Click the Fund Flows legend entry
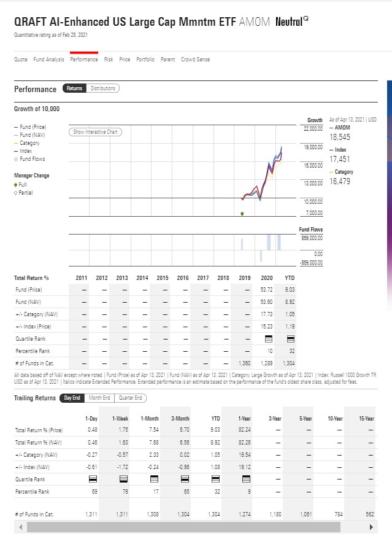Screen dimensions: 392x536 29,159
